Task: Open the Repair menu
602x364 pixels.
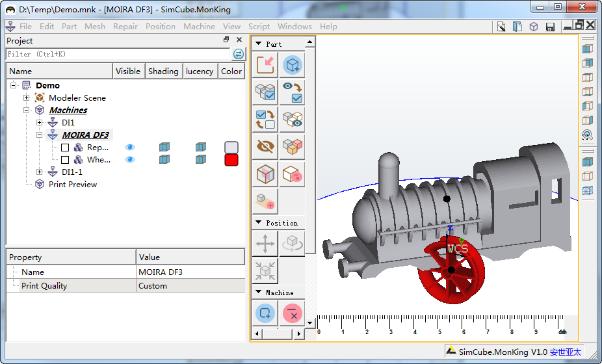Action: [125, 27]
